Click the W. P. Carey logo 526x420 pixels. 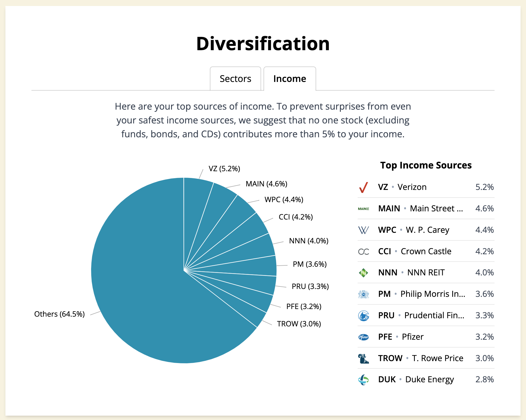click(363, 230)
